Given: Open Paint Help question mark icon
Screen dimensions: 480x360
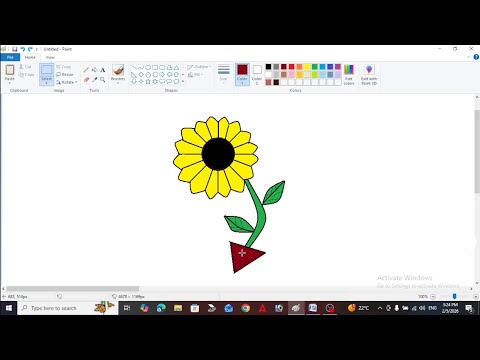Looking at the screenshot, I should [x=476, y=57].
